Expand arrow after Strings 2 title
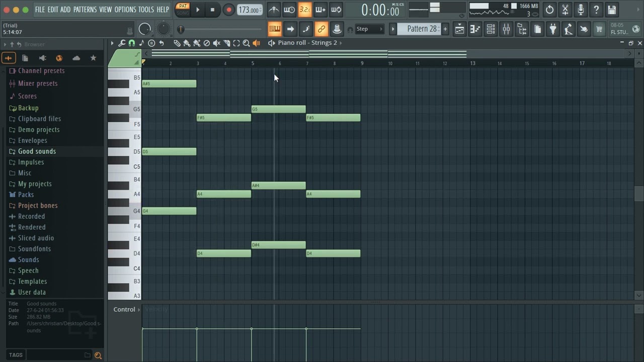The image size is (644, 362). 341,43
